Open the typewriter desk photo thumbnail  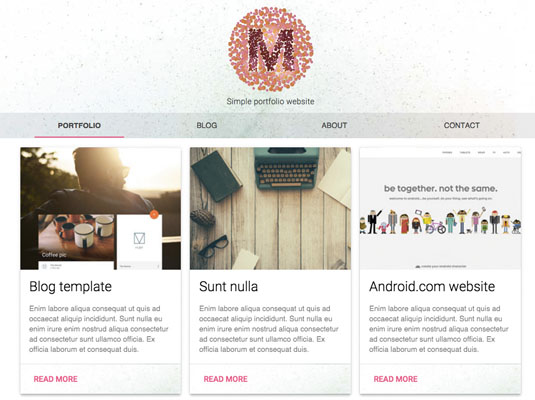click(x=271, y=209)
